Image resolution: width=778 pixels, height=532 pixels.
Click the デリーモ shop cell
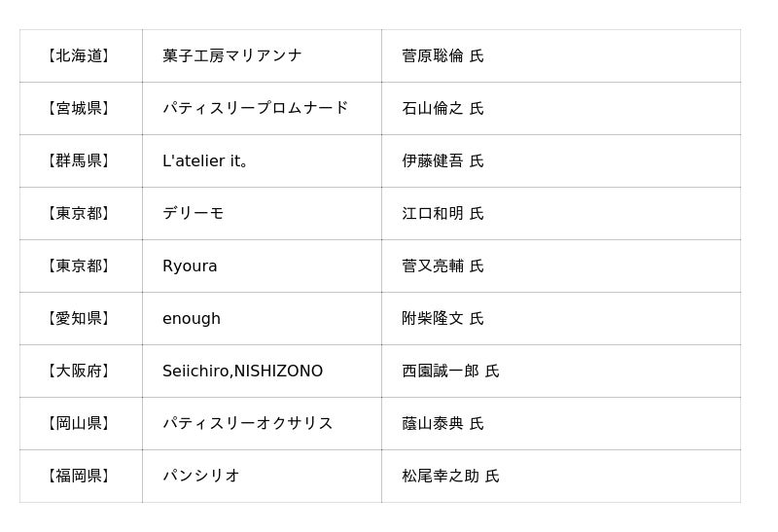(x=193, y=214)
